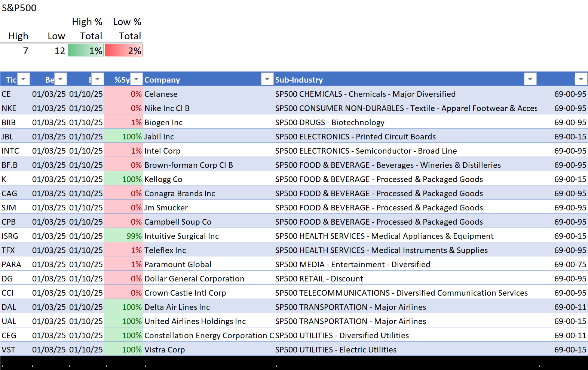Select SP500 DRUGS - Biotechnology cell

pyautogui.click(x=405, y=122)
